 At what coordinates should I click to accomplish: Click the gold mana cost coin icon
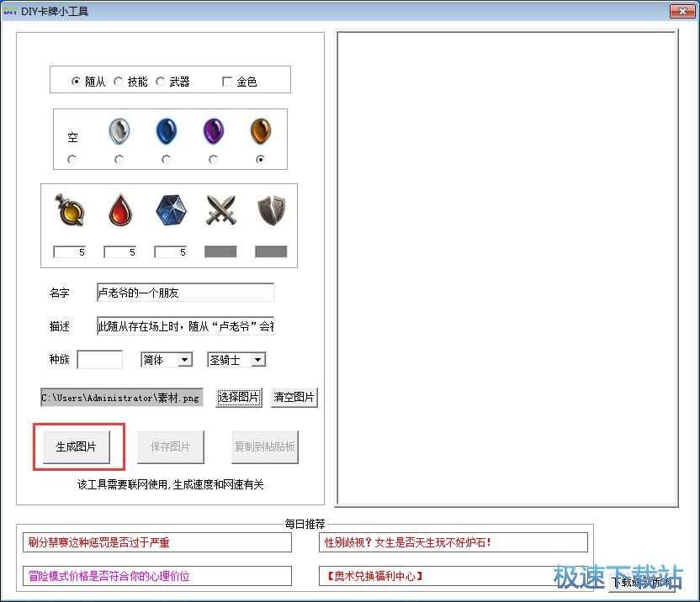(x=70, y=211)
